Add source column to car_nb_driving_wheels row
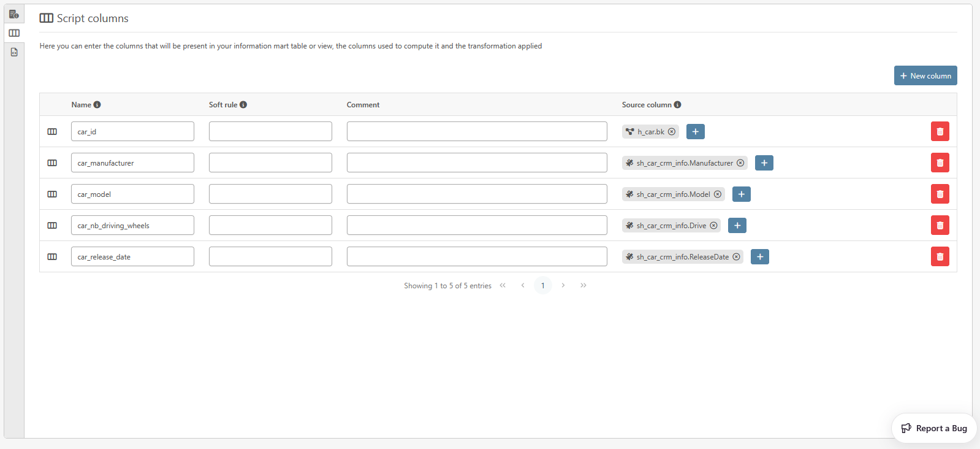 click(737, 226)
